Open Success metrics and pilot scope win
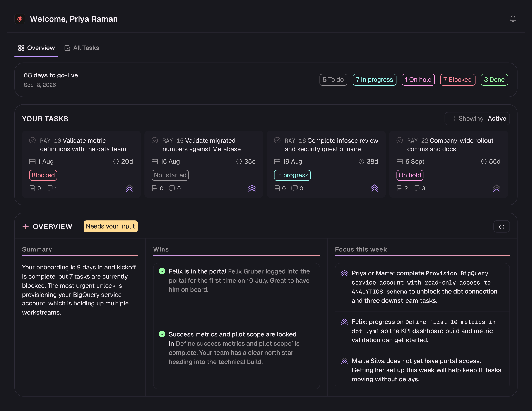532x411 pixels. [236, 357]
